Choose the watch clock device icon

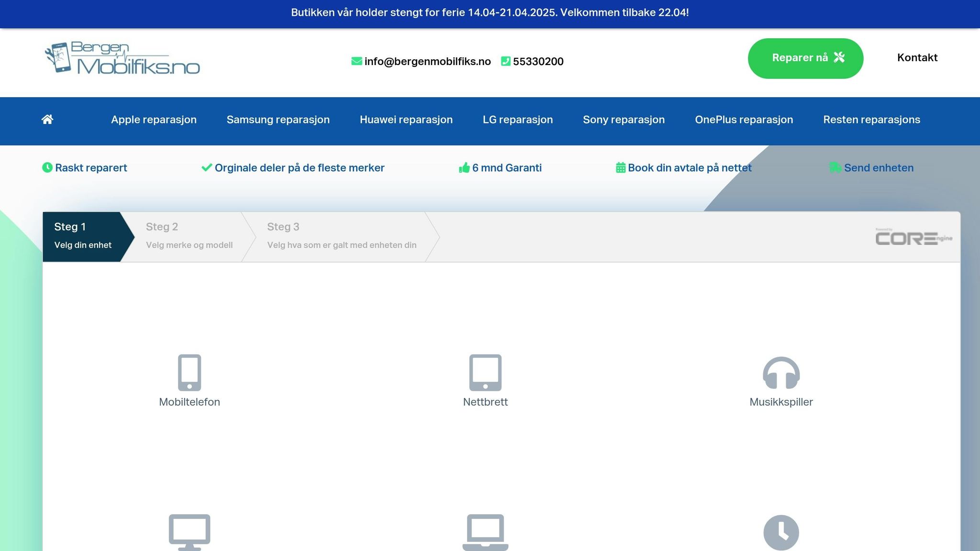click(781, 532)
